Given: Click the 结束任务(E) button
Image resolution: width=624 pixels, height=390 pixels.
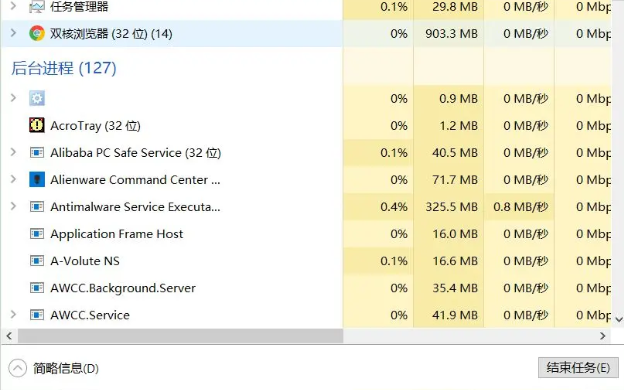Looking at the screenshot, I should (x=578, y=367).
